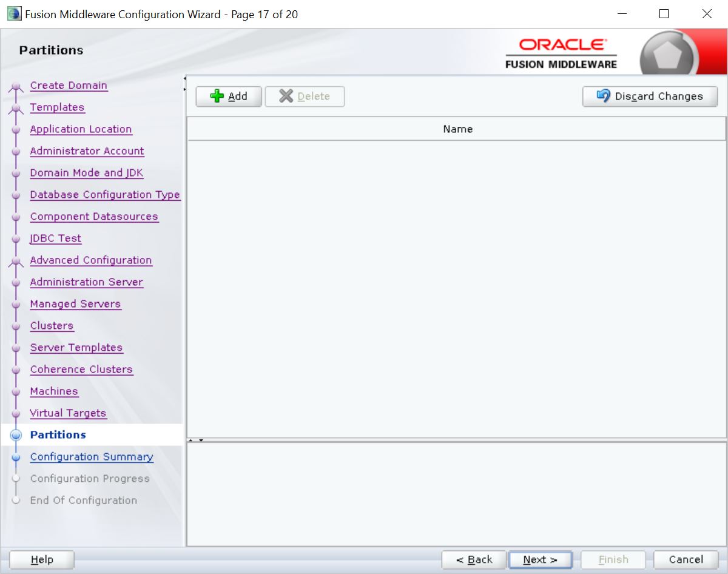
Task: Collapse the navigation pane with the splitter arrow
Action: (x=184, y=78)
